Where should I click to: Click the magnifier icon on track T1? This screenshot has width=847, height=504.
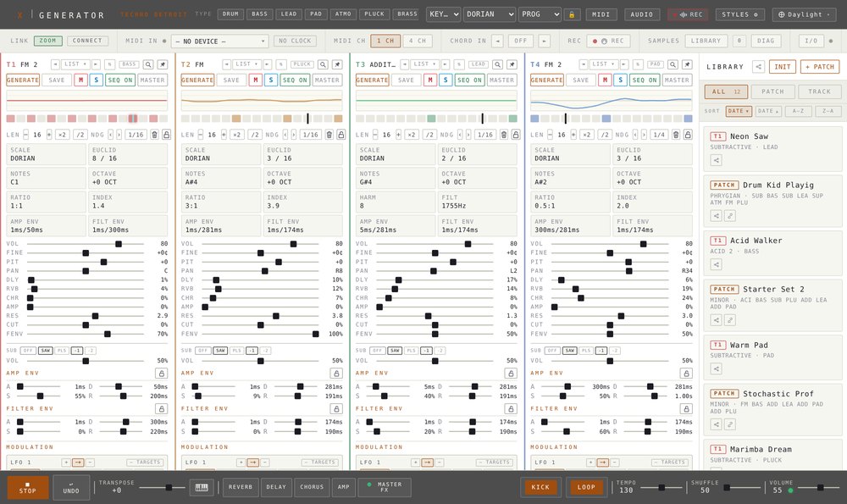148,64
